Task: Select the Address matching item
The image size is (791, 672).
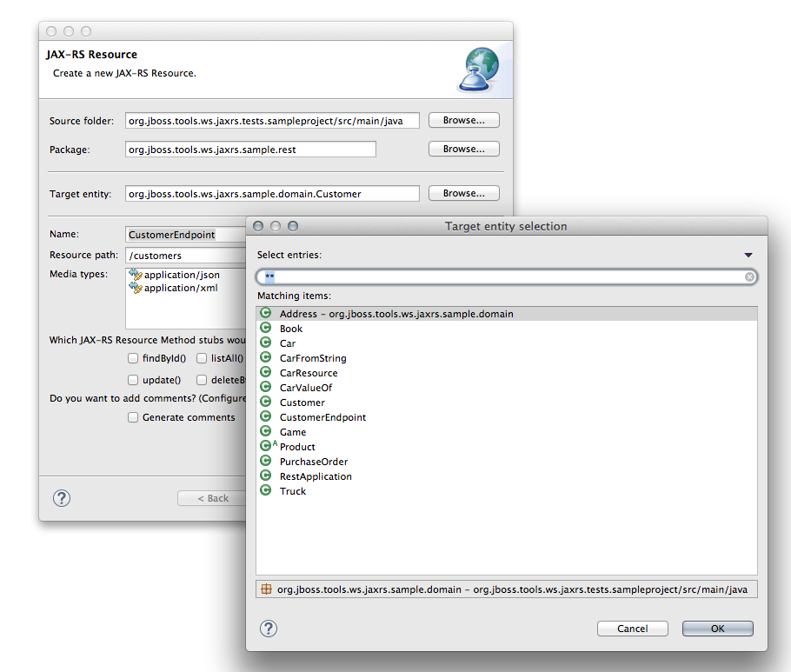Action: (507, 313)
